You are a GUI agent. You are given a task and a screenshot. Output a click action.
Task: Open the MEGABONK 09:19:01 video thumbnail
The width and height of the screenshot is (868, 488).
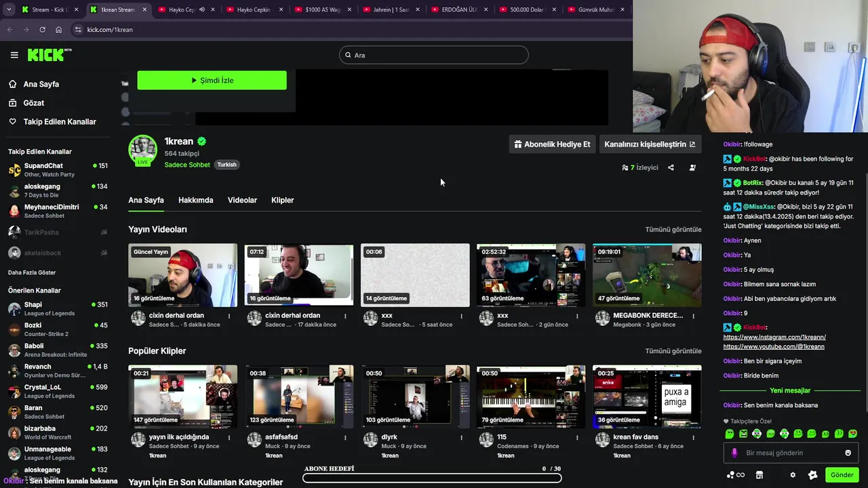tap(647, 274)
